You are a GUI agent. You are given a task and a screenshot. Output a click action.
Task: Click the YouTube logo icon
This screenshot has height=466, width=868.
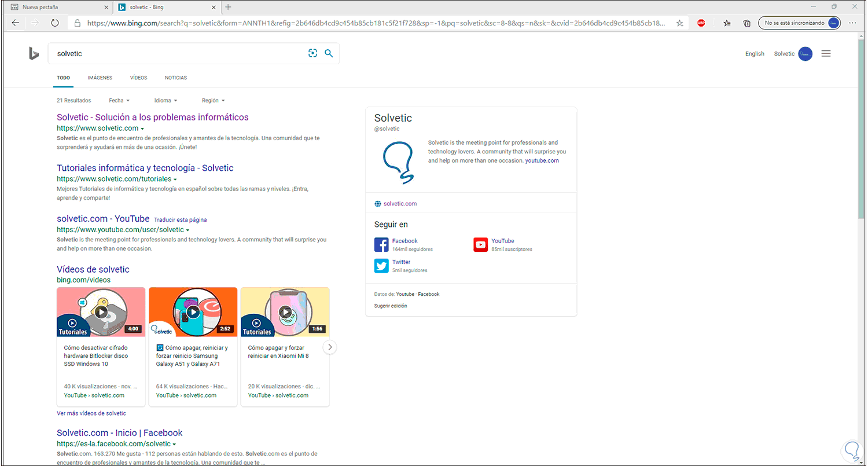pos(481,245)
